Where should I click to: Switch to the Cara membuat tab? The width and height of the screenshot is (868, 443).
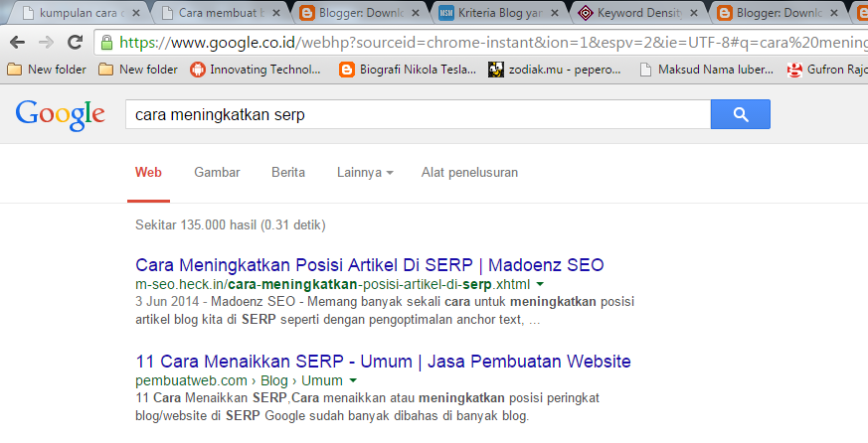point(219,13)
